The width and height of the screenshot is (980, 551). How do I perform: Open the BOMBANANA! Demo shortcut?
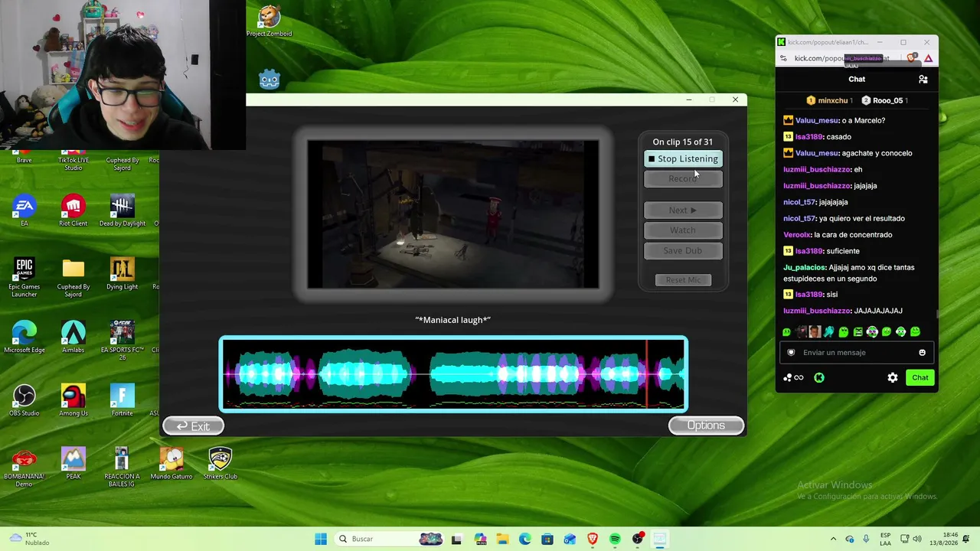tap(24, 468)
